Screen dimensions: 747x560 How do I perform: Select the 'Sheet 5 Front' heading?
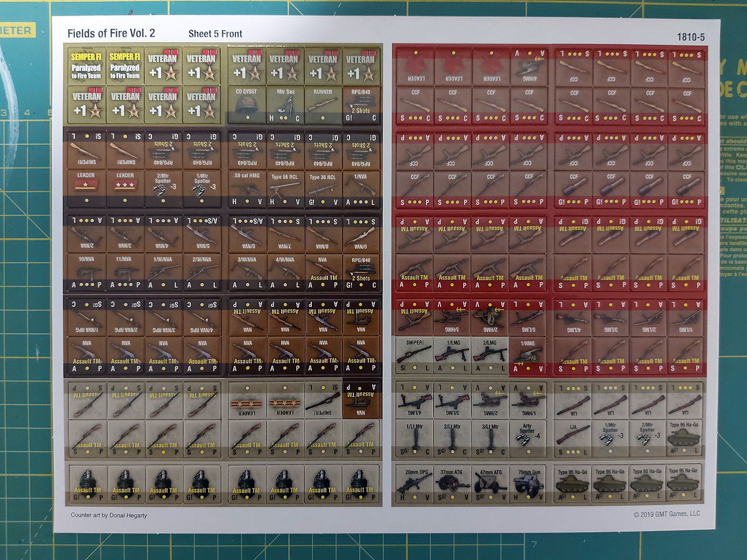pyautogui.click(x=215, y=34)
